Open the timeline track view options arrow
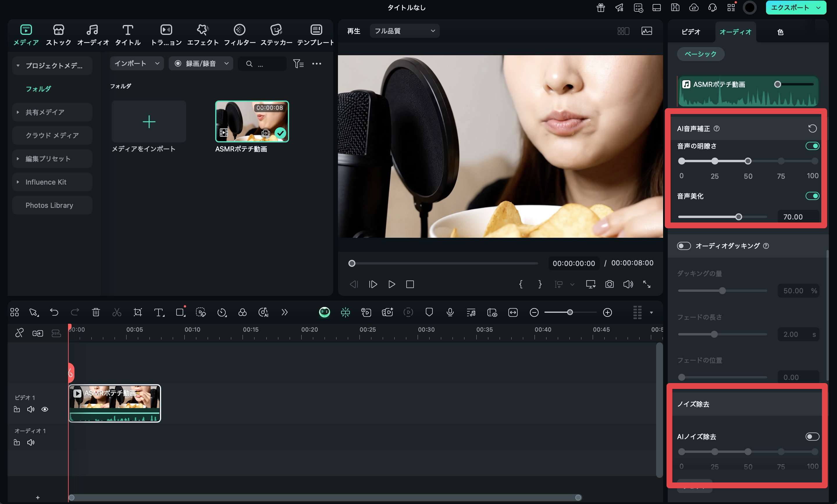The image size is (837, 504). (651, 312)
